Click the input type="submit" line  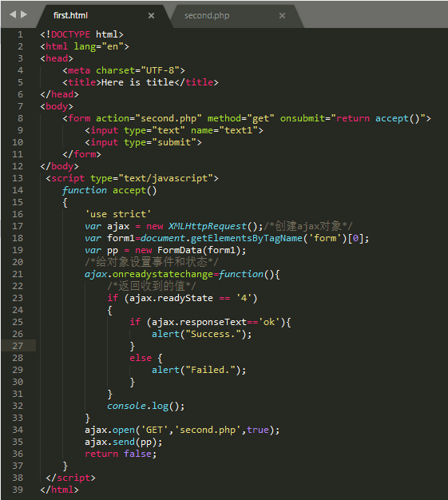143,142
